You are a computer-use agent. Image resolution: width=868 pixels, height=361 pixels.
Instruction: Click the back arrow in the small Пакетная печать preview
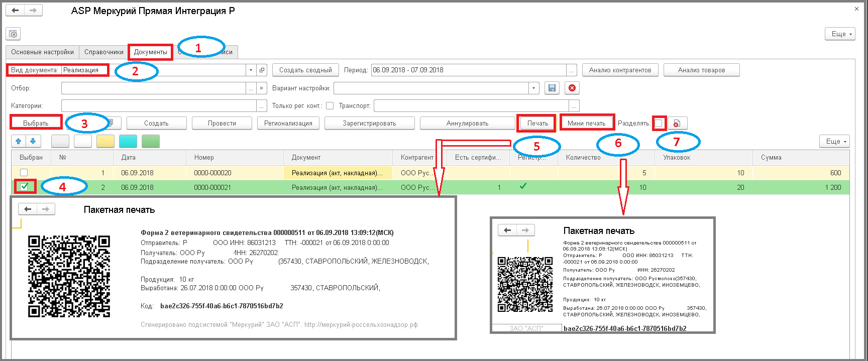pyautogui.click(x=507, y=230)
